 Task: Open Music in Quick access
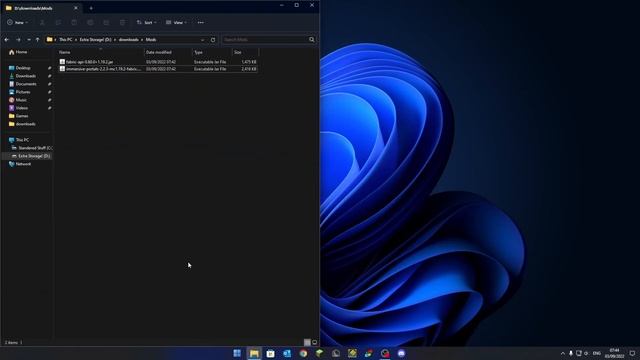point(21,100)
